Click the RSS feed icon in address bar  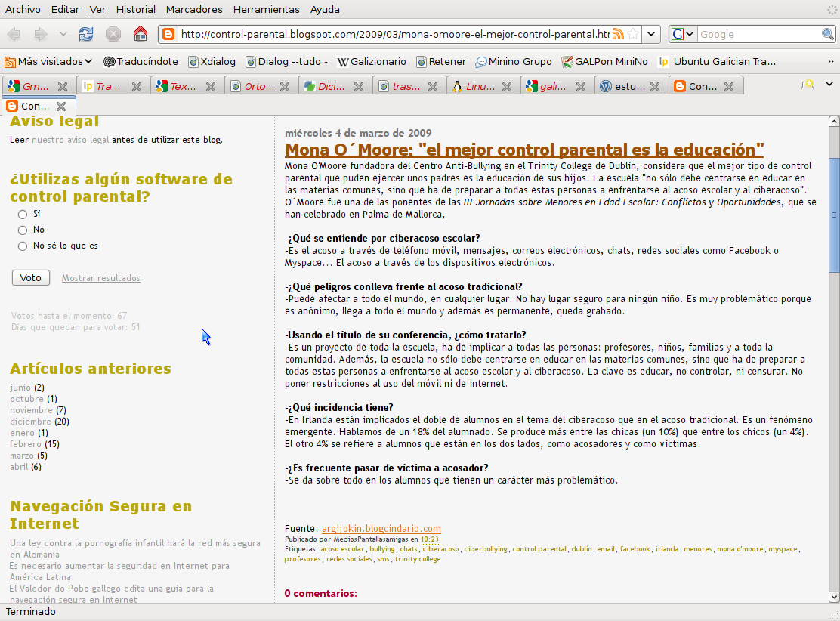coord(618,34)
